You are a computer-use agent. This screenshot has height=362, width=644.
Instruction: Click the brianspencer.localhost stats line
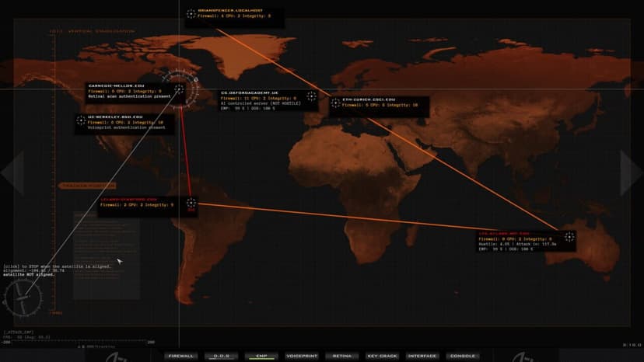234,16
